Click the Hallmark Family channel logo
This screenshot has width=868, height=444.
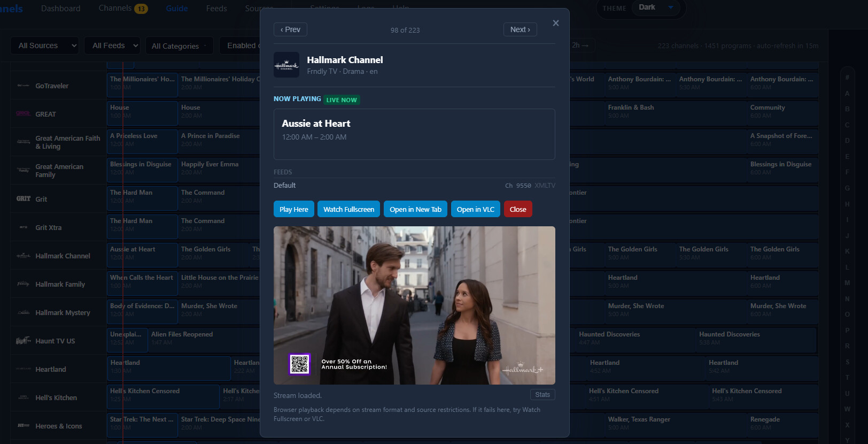coord(23,284)
